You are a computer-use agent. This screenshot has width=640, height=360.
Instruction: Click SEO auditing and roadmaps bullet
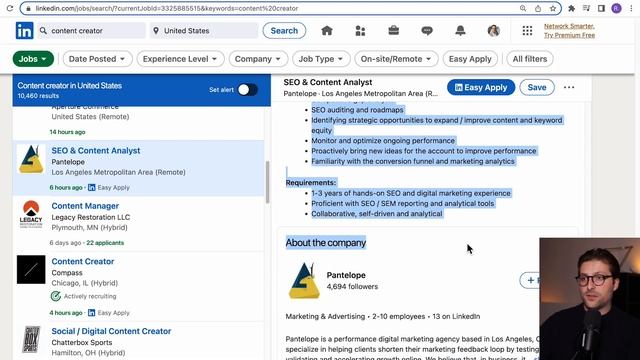357,110
